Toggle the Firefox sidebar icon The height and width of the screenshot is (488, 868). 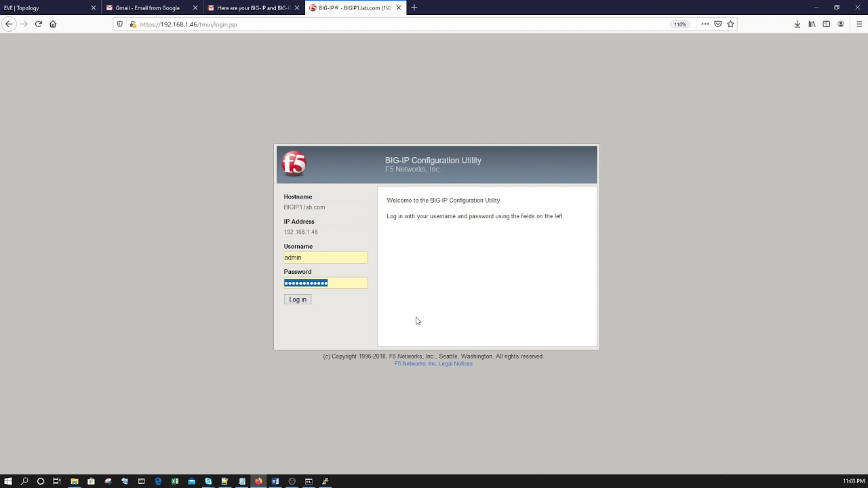826,24
